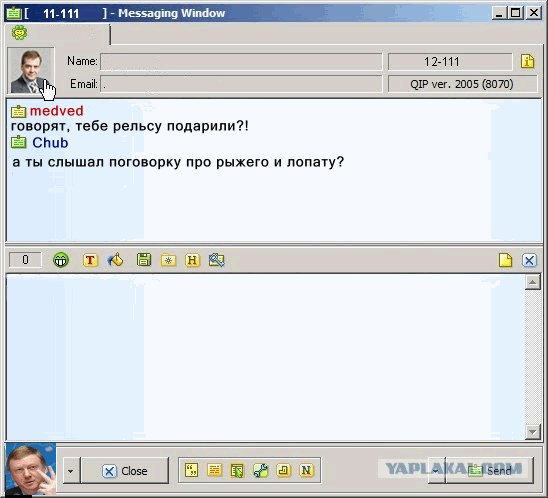Click the yellow note page icon
Screen dimensions: 548x498
point(505,260)
